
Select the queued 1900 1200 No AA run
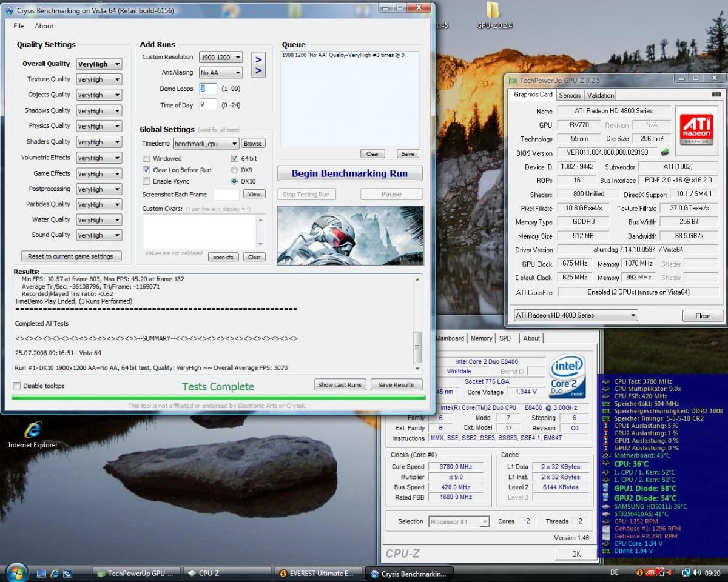click(x=343, y=55)
